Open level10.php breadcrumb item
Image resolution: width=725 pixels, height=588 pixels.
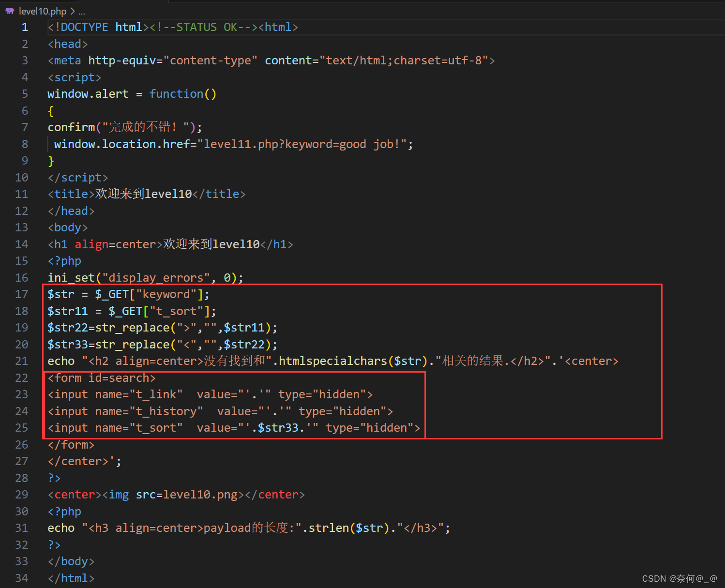[43, 11]
